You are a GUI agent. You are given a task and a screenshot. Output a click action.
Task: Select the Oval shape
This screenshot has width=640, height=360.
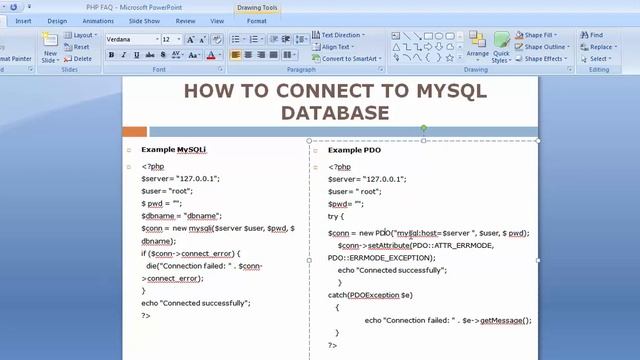pos(439,36)
